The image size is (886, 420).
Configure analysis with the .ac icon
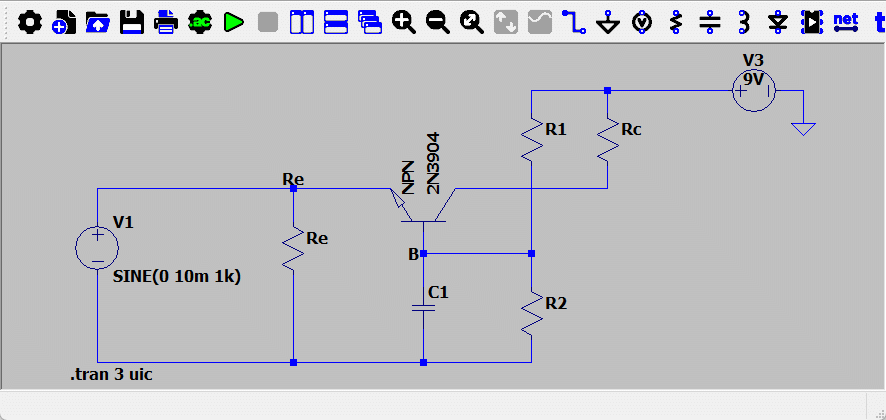point(199,22)
